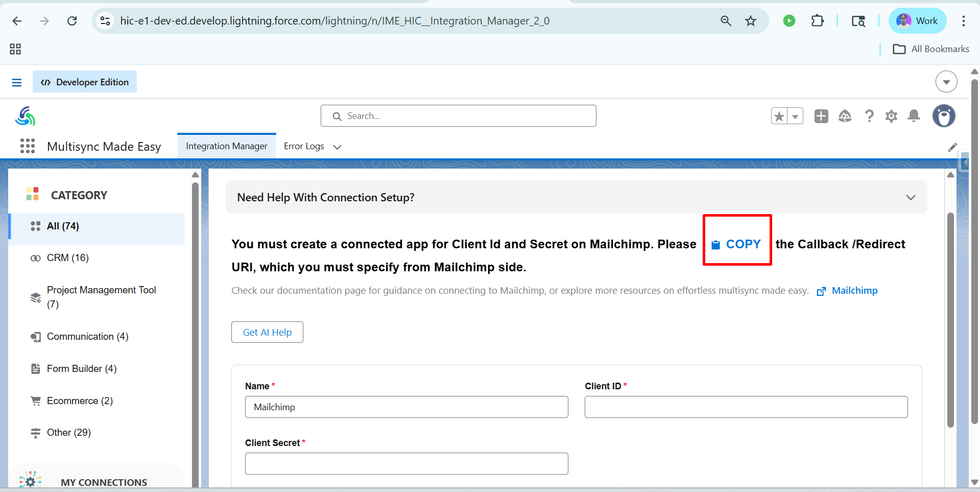Click the Developer Edition badge

coord(85,82)
